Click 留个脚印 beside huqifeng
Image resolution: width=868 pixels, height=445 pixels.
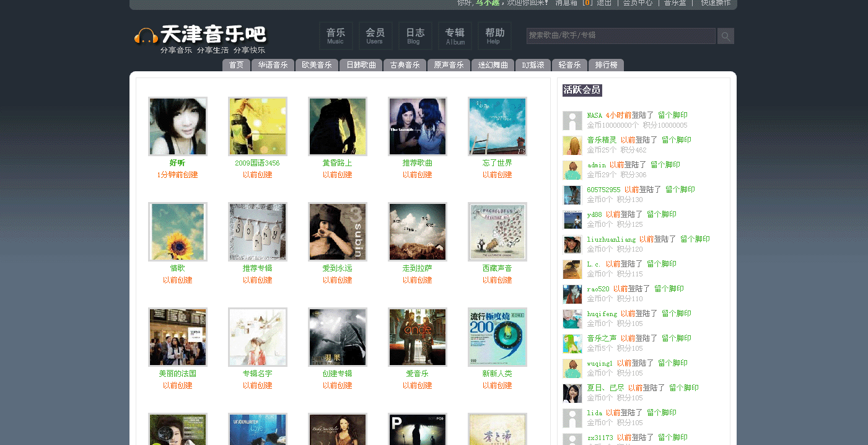click(677, 314)
